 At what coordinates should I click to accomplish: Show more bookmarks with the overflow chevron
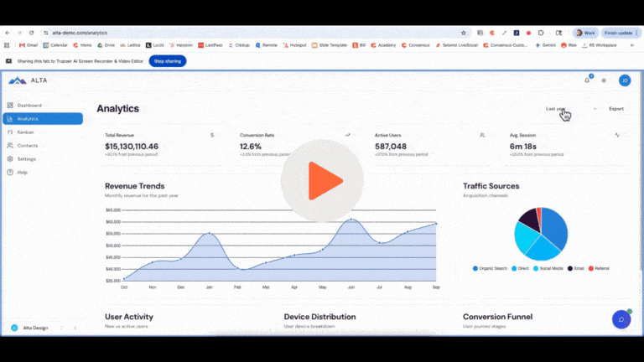point(632,45)
